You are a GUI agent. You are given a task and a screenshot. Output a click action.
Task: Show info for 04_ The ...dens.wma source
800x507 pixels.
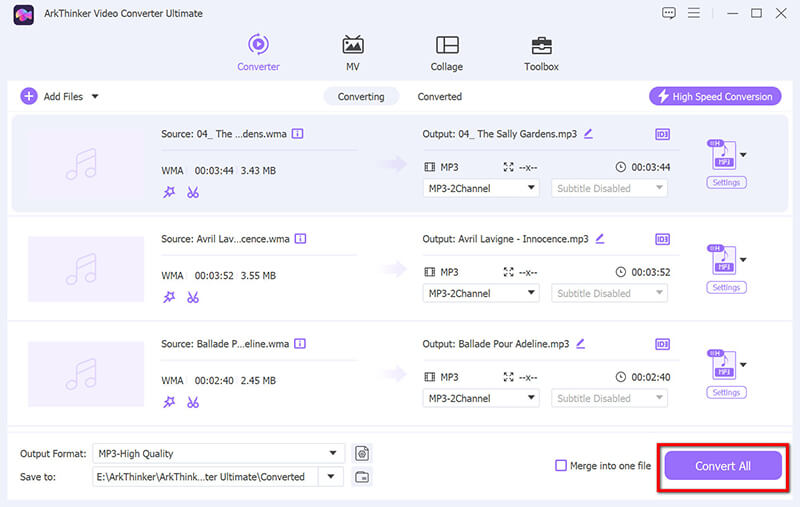click(x=297, y=134)
